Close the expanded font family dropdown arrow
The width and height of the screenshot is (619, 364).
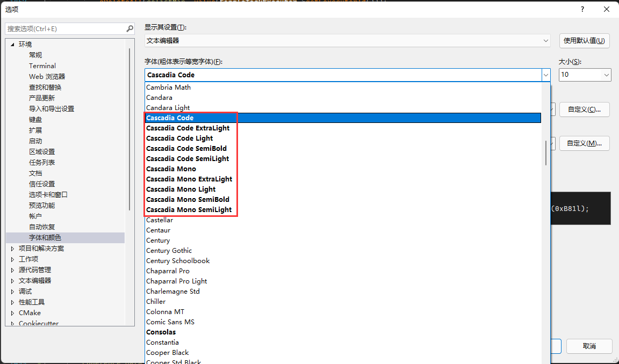tap(546, 75)
